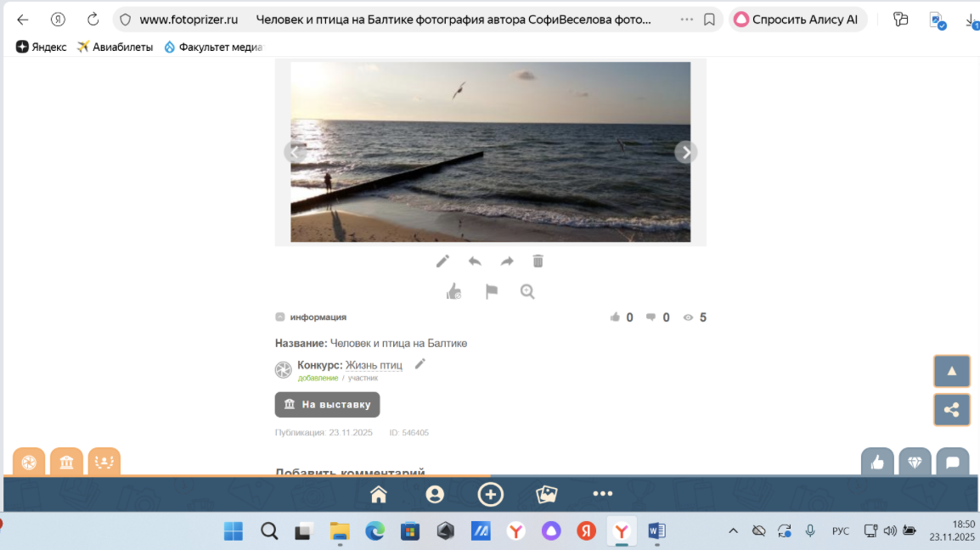Click the flag icon below the photo
The width and height of the screenshot is (980, 550).
(x=491, y=292)
